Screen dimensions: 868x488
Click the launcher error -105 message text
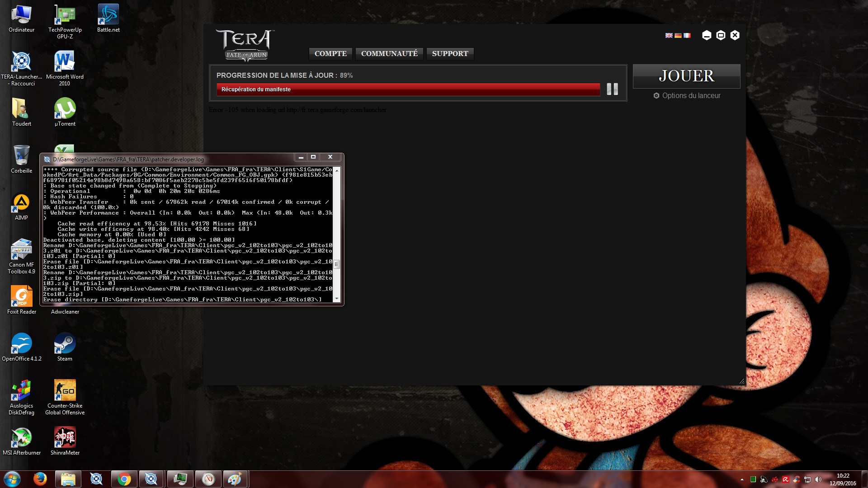[297, 110]
